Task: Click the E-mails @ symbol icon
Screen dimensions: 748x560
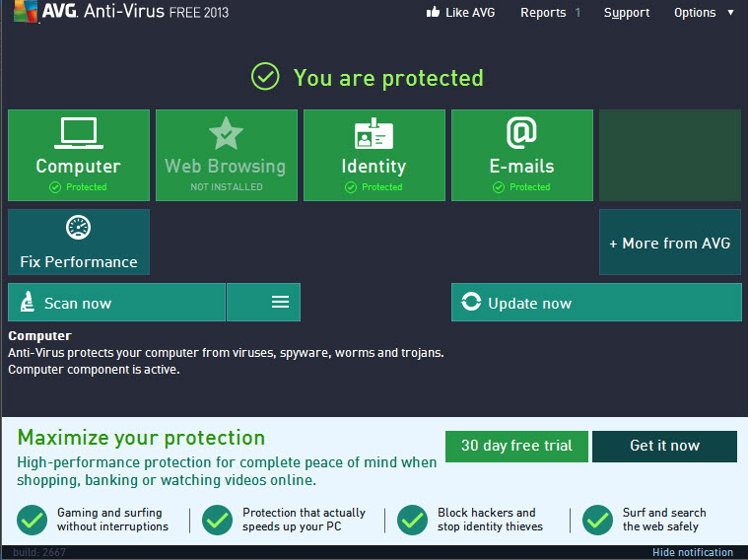Action: pyautogui.click(x=521, y=132)
